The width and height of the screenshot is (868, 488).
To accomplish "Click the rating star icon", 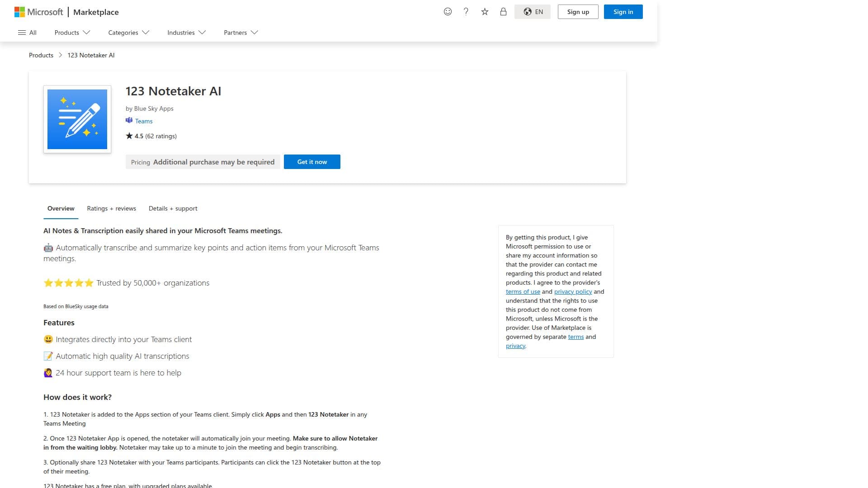I will [129, 136].
